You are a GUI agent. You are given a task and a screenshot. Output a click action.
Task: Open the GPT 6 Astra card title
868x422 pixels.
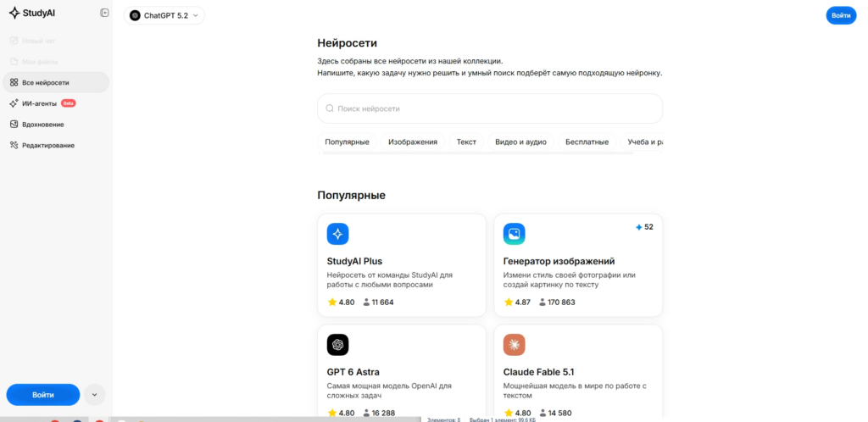pyautogui.click(x=353, y=372)
